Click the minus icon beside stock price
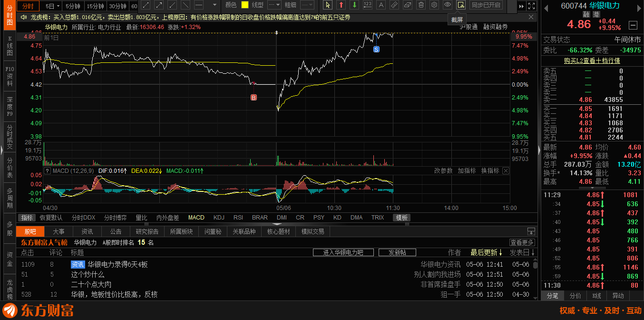This screenshot has height=320, width=644. tap(633, 25)
